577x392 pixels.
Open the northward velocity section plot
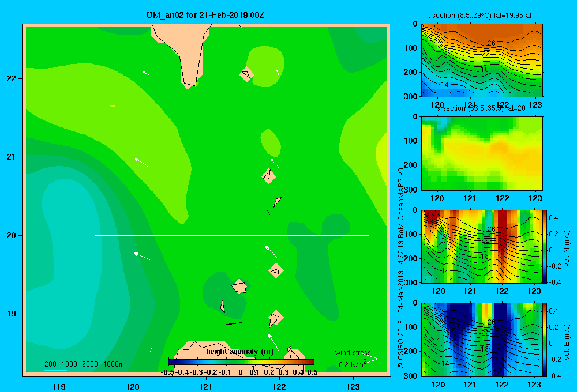[x=482, y=246]
